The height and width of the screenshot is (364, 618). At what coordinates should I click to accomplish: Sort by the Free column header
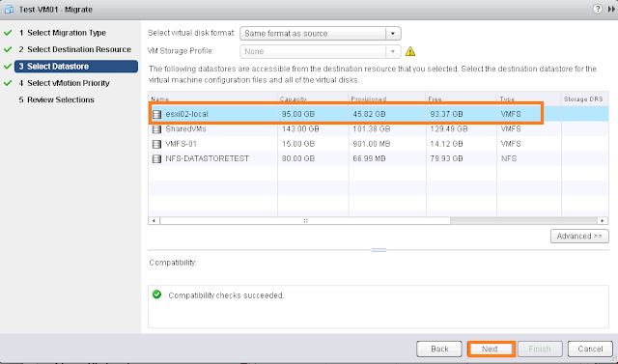pyautogui.click(x=462, y=98)
